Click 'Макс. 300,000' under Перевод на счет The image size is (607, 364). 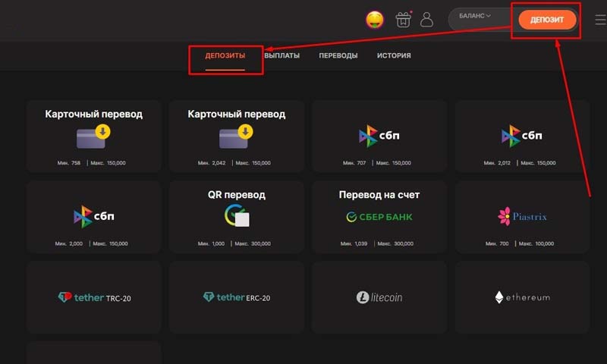395,243
